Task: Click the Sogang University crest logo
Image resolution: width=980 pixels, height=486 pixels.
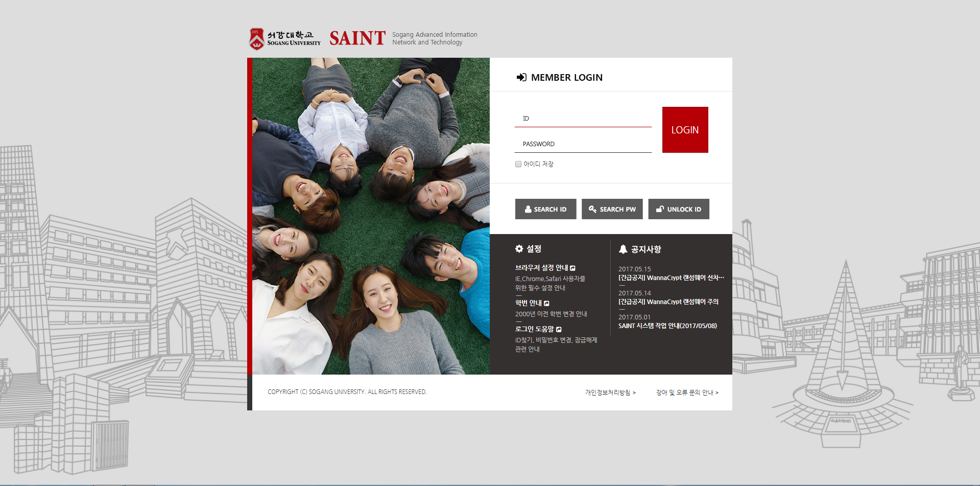Action: [256, 38]
